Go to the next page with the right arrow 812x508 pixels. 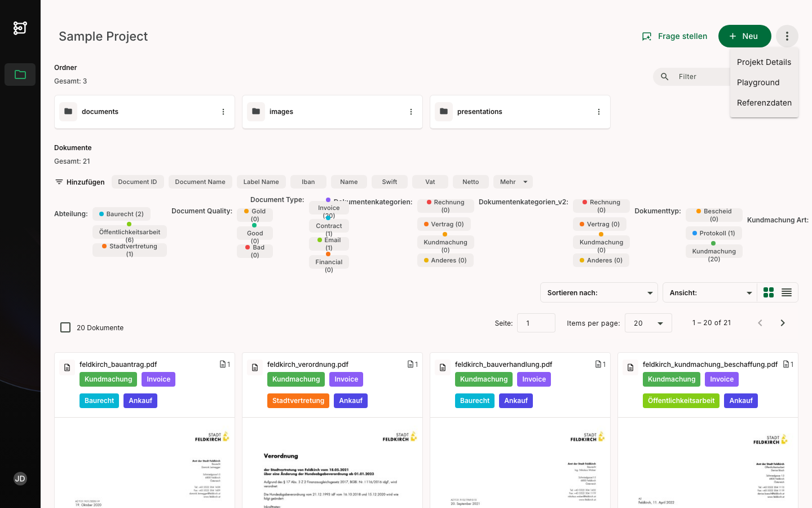coord(783,323)
